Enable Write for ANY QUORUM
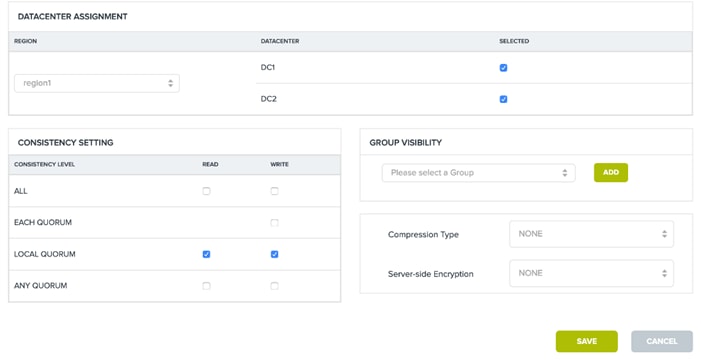The image size is (701, 360). click(x=274, y=286)
